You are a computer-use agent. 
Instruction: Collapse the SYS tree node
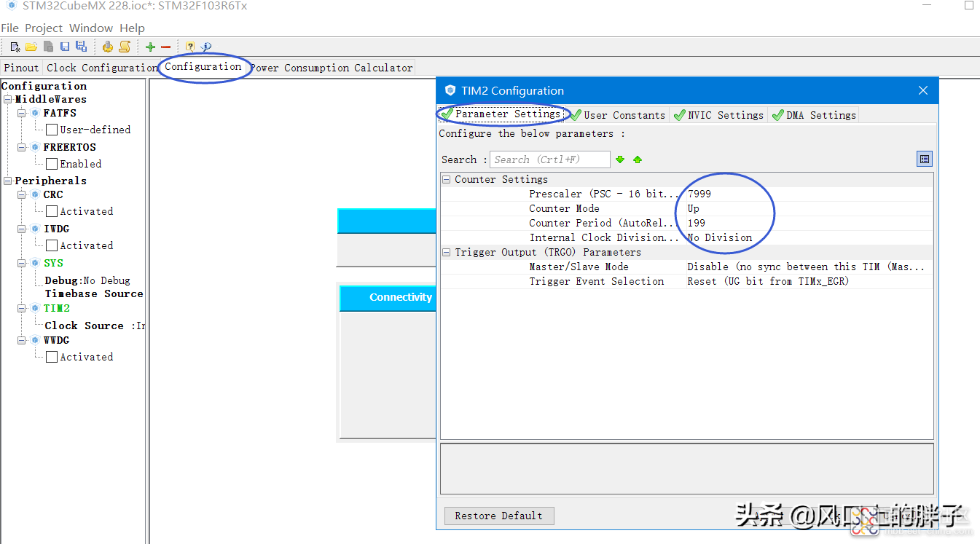tap(22, 263)
